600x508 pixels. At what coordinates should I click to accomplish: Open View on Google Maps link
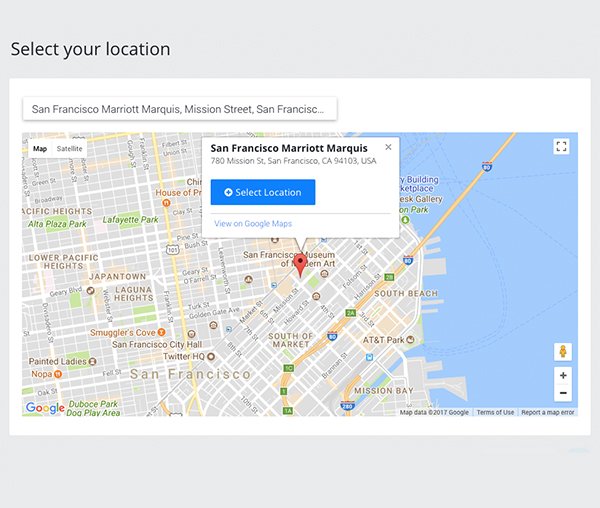click(253, 223)
